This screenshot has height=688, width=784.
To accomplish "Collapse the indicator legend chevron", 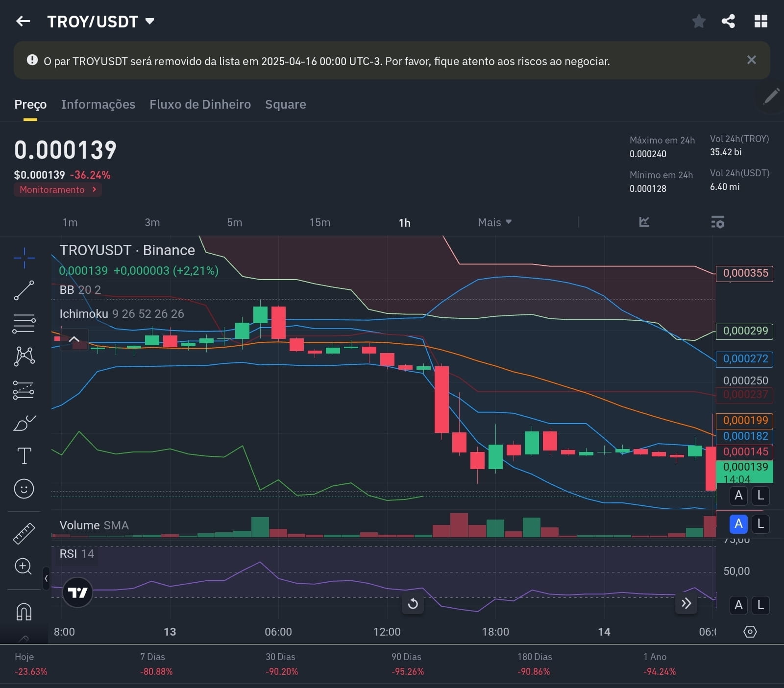I will pos(74,339).
